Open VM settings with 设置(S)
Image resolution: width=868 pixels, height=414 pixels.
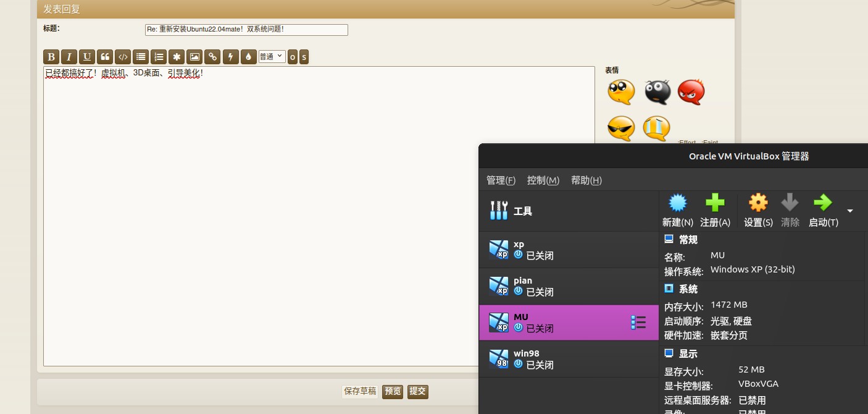pyautogui.click(x=758, y=210)
